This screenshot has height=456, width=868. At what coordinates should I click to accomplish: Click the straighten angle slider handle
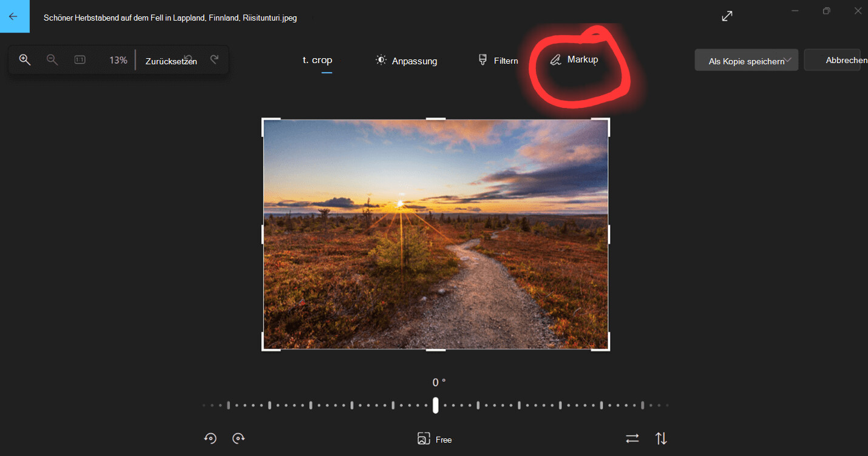435,405
